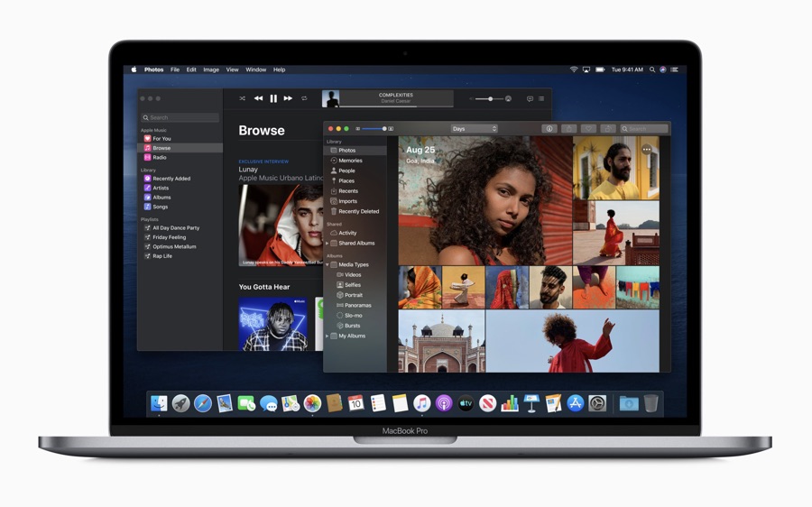Screen dimensions: 812x507
Task: Click the zoom-out icon in Photos toolbar
Action: (357, 128)
